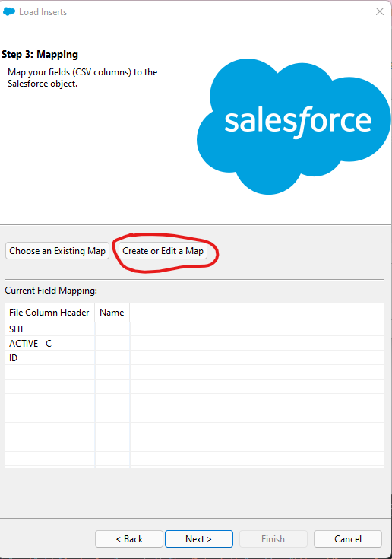
Task: Click the Salesforce cloud icon in title bar
Action: point(9,11)
